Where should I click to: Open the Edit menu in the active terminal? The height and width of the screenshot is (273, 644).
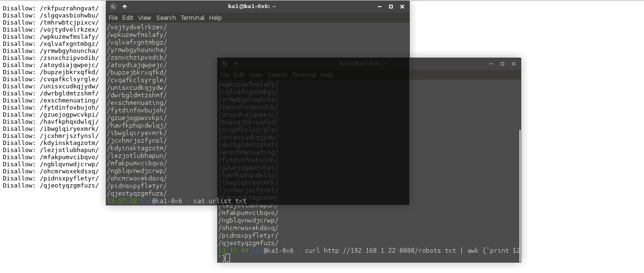pos(128,18)
